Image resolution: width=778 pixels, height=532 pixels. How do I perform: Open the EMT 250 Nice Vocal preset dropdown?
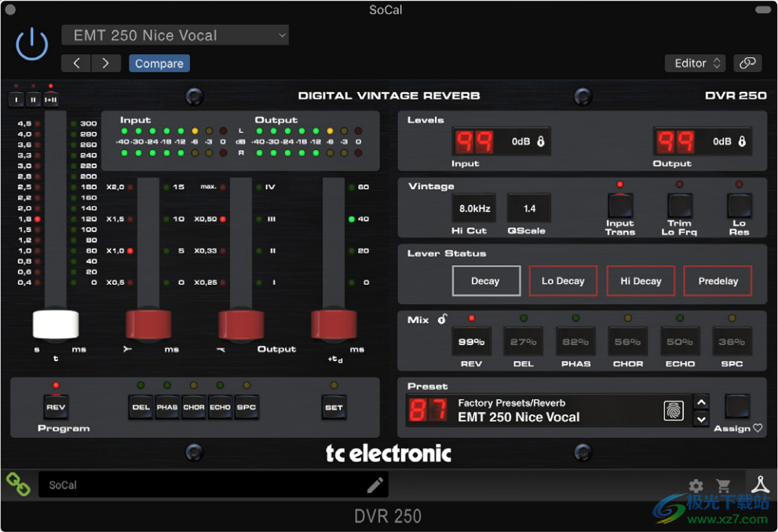175,35
